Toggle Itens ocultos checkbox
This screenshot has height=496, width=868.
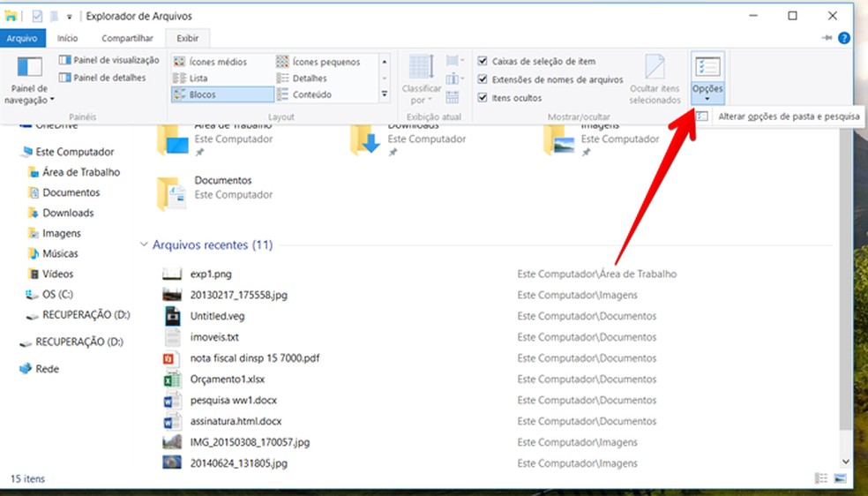pos(483,97)
